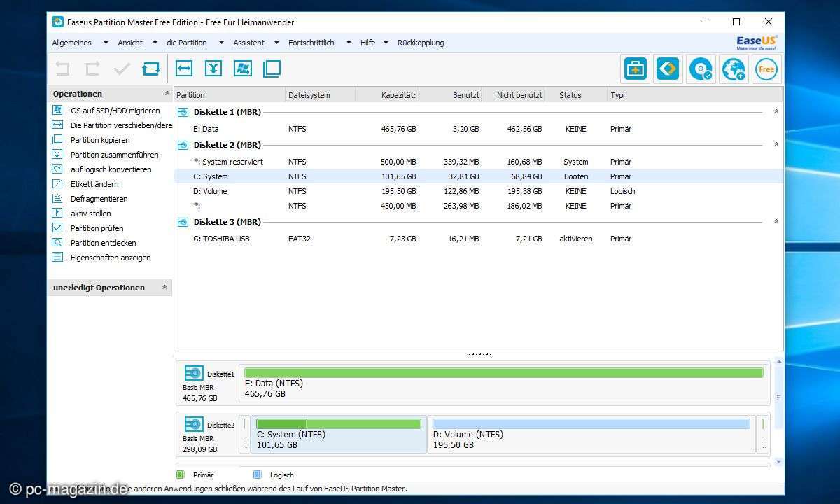Image resolution: width=840 pixels, height=504 pixels.
Task: Click the Defragmentieren sidebar icon
Action: tap(57, 198)
